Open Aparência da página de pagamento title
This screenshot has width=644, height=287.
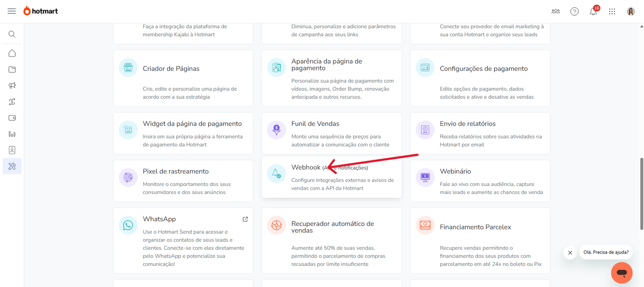pos(327,64)
